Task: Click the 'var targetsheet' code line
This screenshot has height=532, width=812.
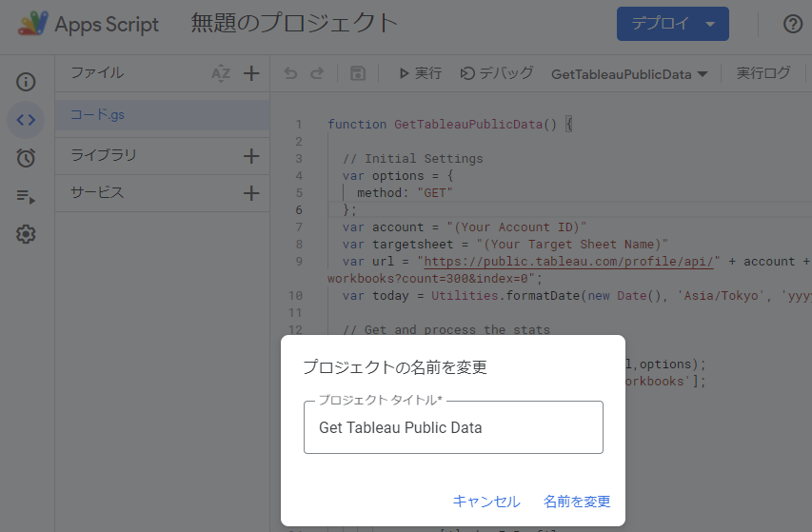Action: [x=505, y=245]
